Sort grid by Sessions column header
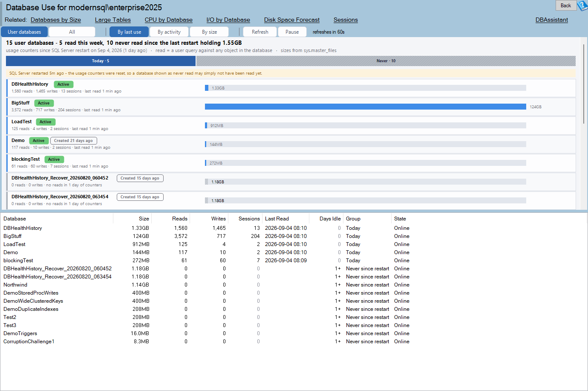Image resolution: width=588 pixels, height=391 pixels. (x=245, y=219)
